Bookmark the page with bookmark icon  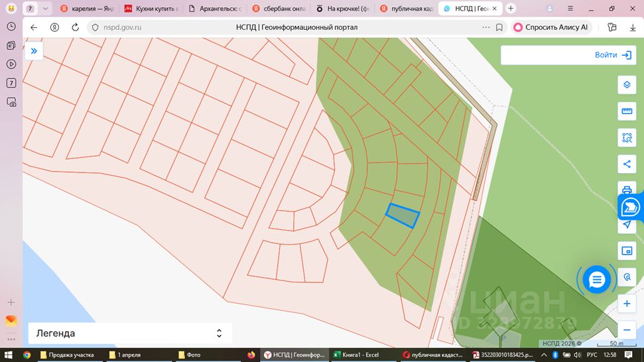click(x=499, y=27)
